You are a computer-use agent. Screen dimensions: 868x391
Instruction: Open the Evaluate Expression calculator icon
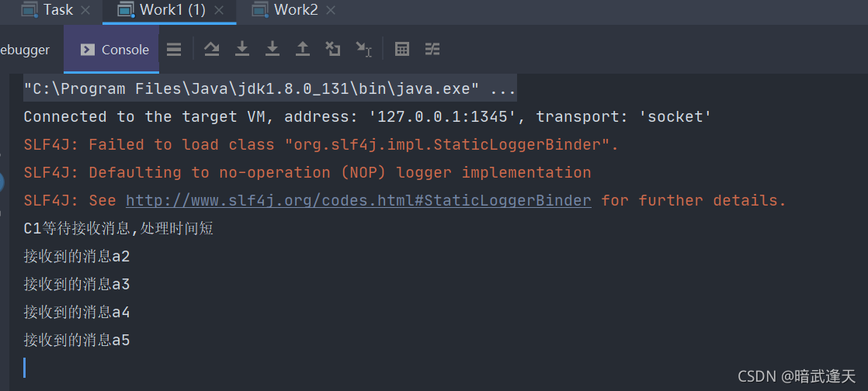(x=402, y=49)
